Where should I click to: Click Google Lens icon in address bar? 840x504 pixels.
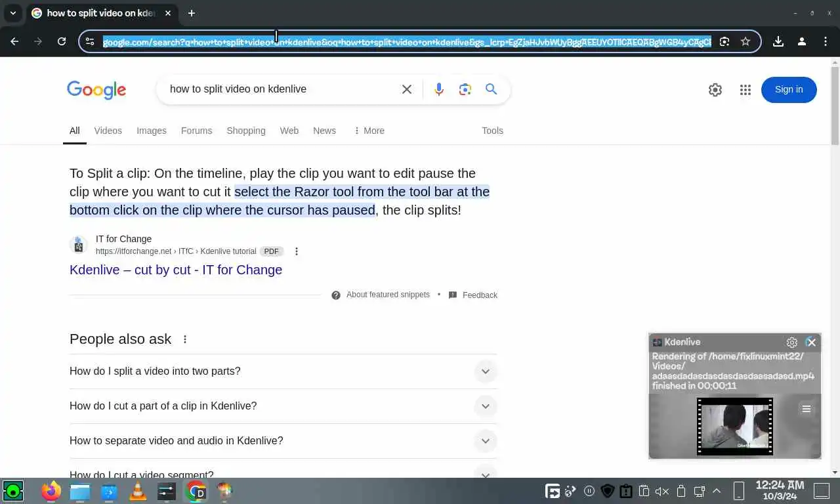click(724, 41)
